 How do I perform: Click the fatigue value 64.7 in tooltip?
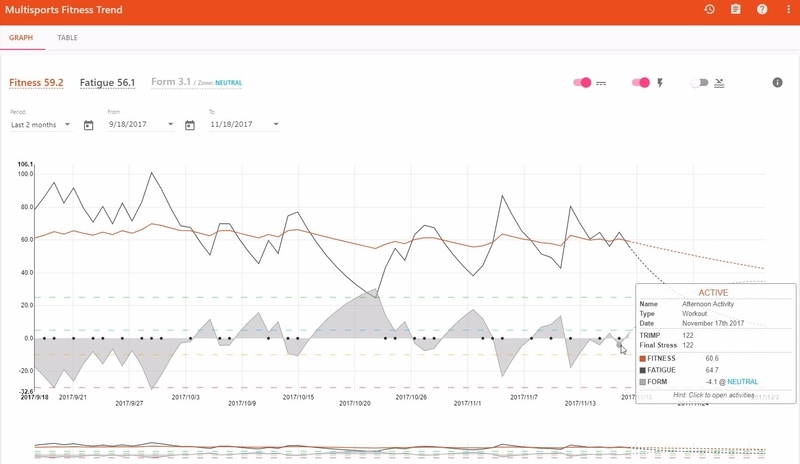point(712,370)
